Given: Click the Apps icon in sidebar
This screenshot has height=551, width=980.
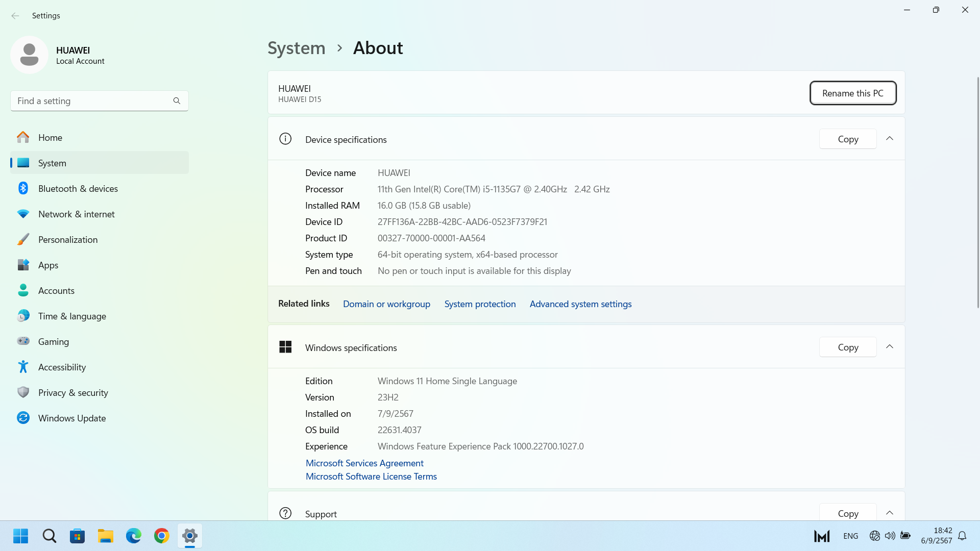Looking at the screenshot, I should (x=23, y=265).
